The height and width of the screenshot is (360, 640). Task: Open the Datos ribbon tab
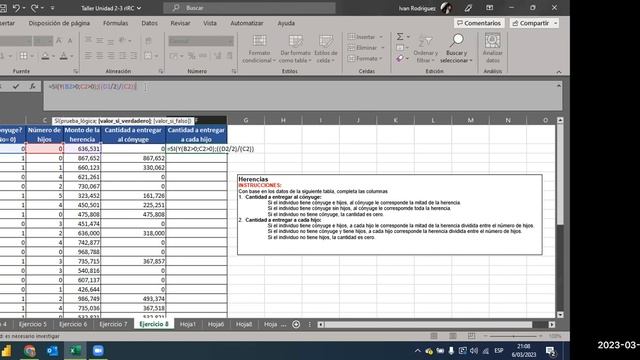[x=149, y=23]
